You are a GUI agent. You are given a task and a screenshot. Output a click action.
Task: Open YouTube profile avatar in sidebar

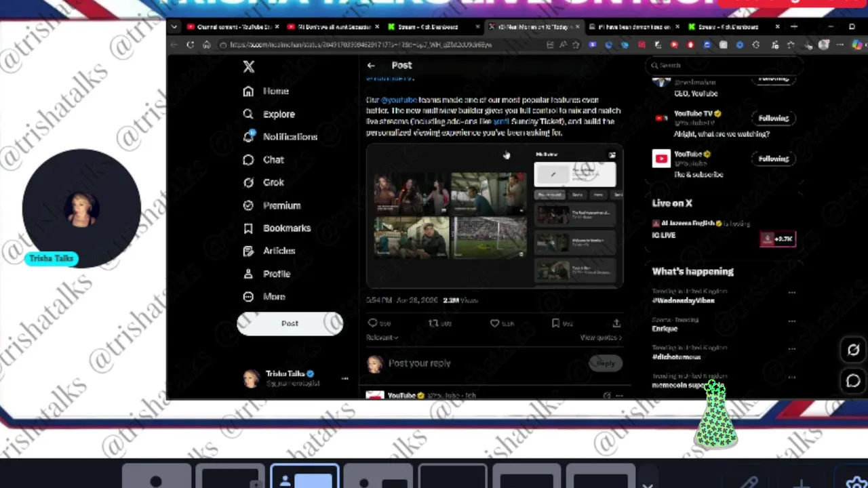click(x=661, y=159)
